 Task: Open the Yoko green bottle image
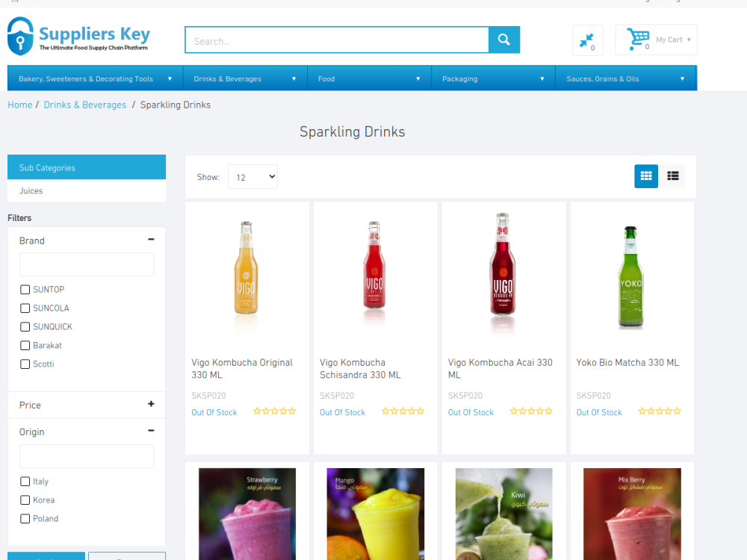pos(630,278)
